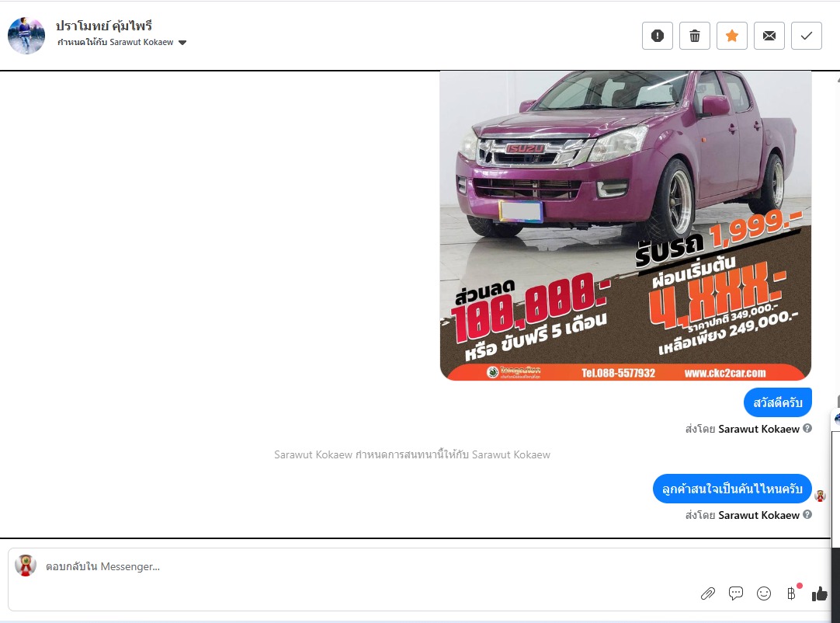
Task: Open the emoji picker smiley icon
Action: click(763, 593)
